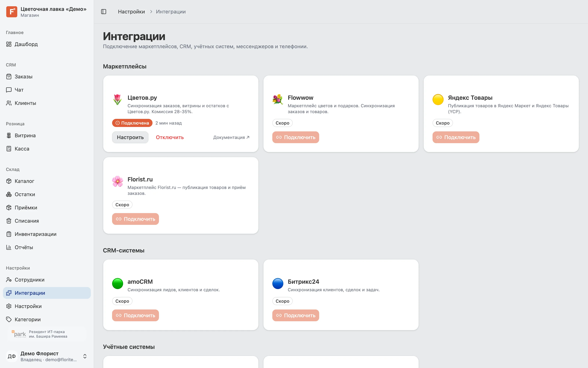Select Касса in the sidebar

(x=47, y=149)
